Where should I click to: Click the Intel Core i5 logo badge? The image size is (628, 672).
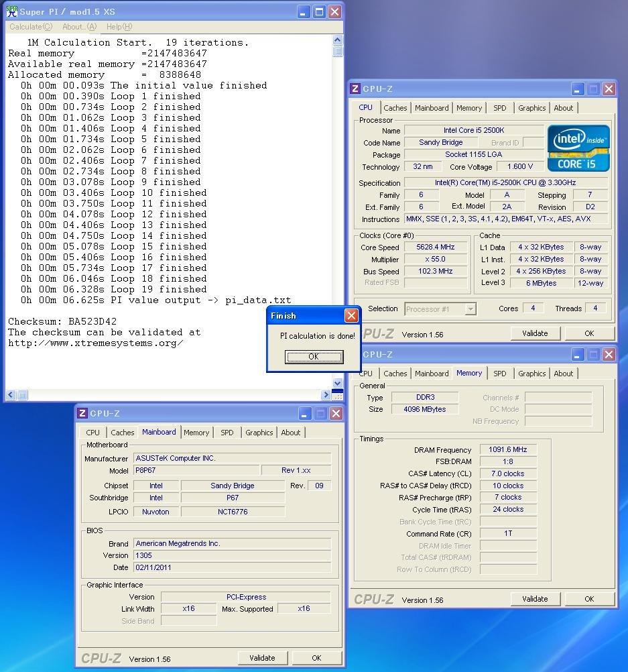point(578,148)
